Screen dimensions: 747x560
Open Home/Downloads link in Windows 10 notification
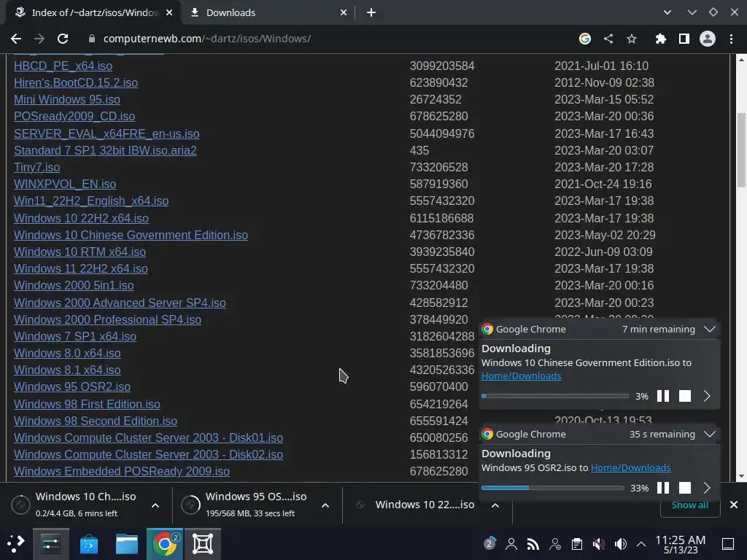tap(521, 376)
